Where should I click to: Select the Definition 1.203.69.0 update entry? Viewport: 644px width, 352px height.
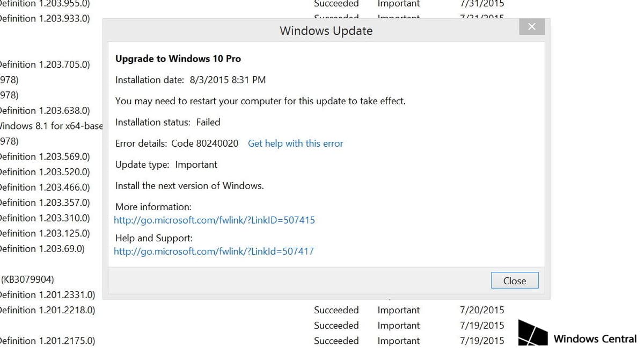(42, 249)
